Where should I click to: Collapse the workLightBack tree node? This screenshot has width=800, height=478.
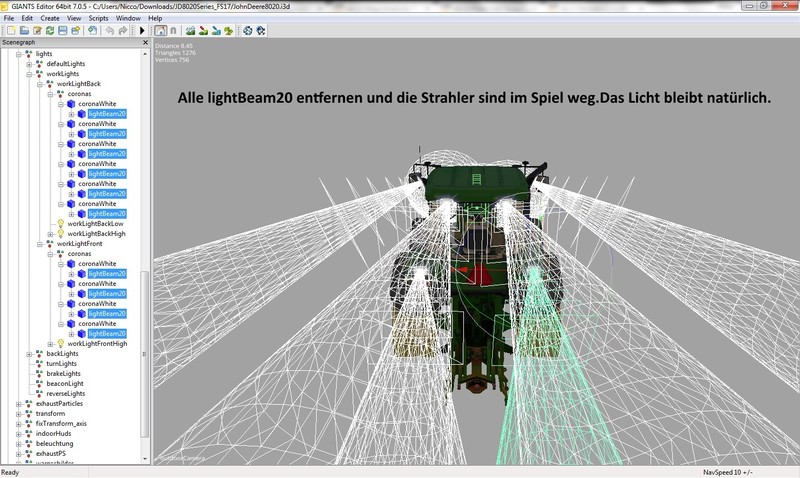38,83
